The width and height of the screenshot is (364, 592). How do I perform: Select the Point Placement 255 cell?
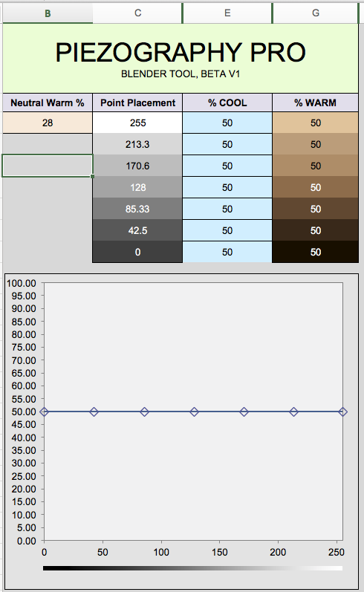137,123
